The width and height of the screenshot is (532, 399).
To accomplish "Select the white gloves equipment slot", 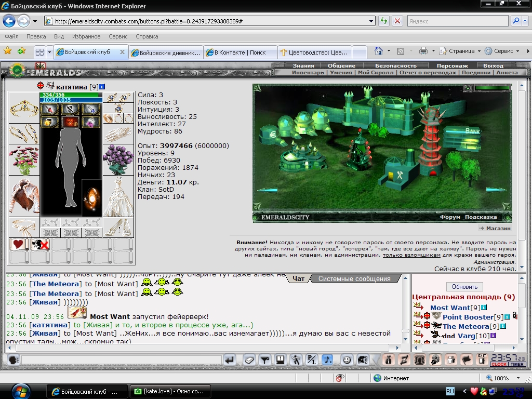I will (x=118, y=134).
